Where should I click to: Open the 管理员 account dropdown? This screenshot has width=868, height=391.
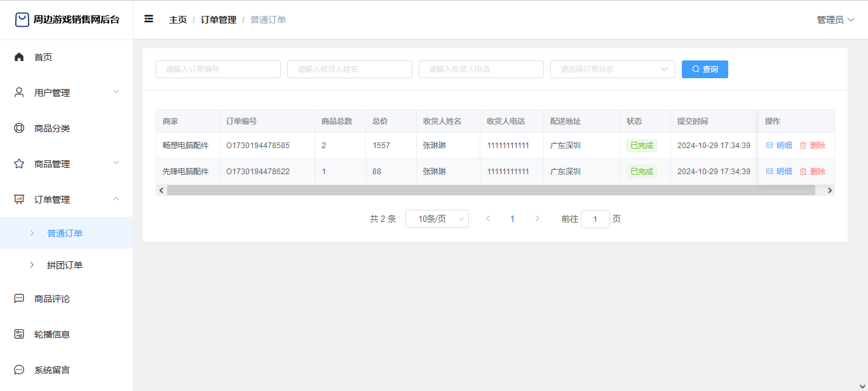[835, 20]
